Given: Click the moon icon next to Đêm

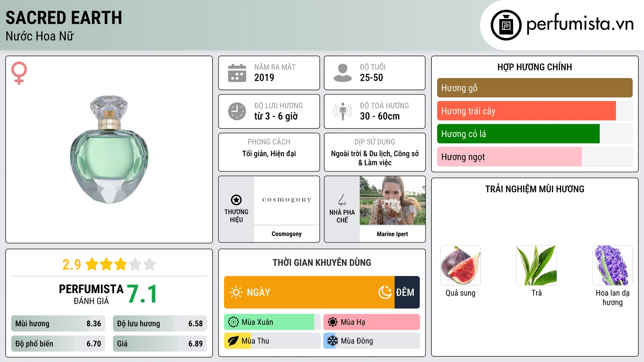Looking at the screenshot, I should click(385, 292).
